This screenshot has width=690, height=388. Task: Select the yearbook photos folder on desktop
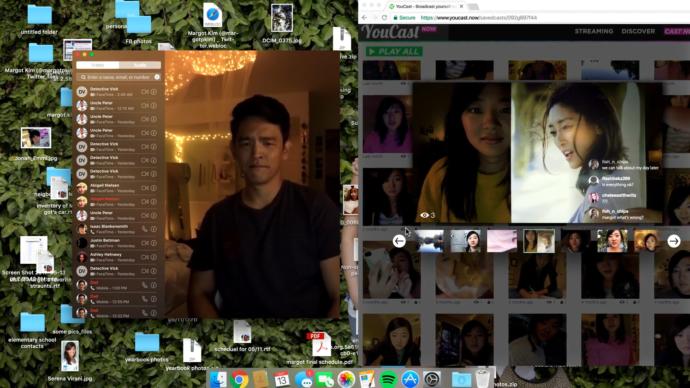pyautogui.click(x=147, y=347)
